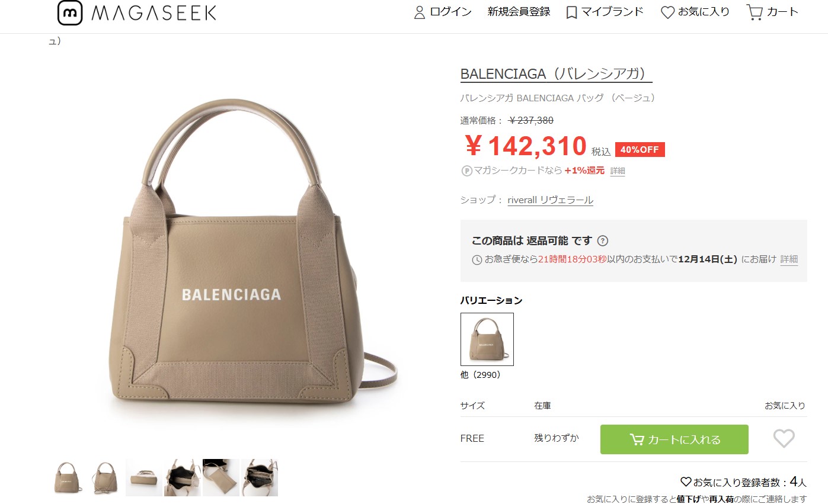
Task: Click the return policy question mark icon
Action: [x=603, y=240]
